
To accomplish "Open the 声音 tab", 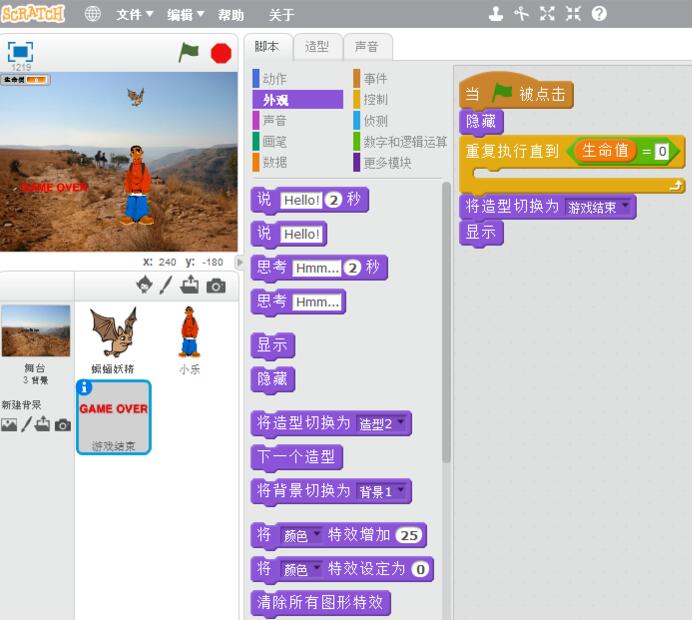I will (367, 47).
